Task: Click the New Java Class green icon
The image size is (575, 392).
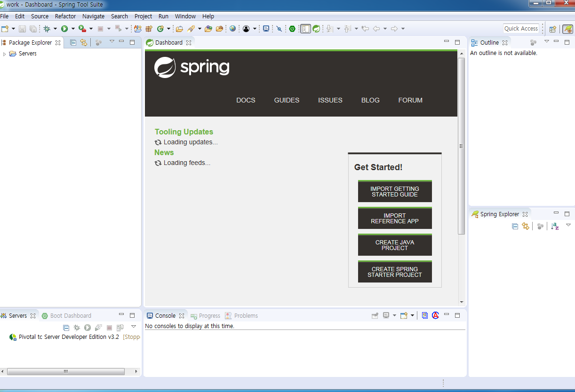Action: (160, 29)
